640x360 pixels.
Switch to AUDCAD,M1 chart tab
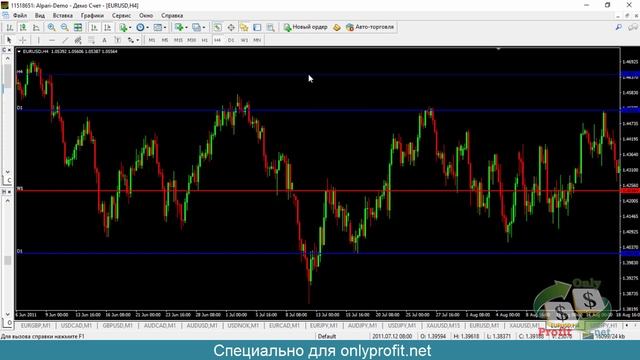(160, 326)
